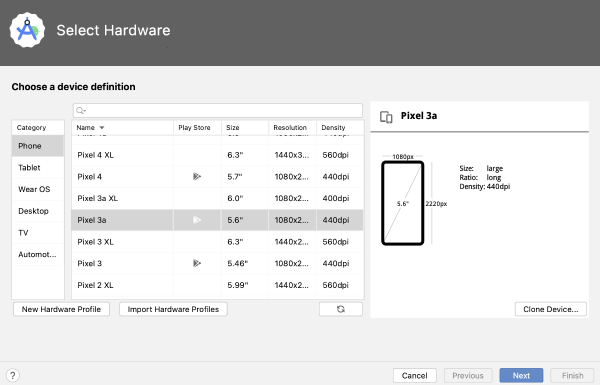Select the Pixel 3 XL row
Image resolution: width=600 pixels, height=385 pixels.
[217, 242]
